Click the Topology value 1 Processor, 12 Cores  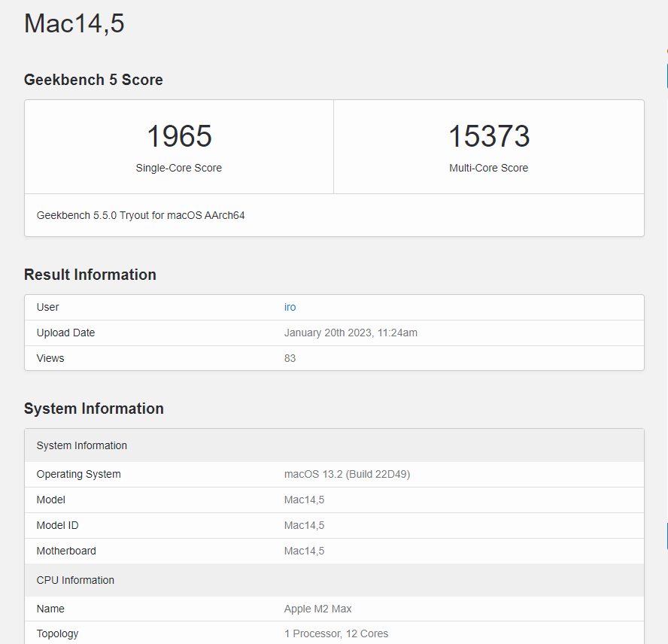click(x=336, y=633)
